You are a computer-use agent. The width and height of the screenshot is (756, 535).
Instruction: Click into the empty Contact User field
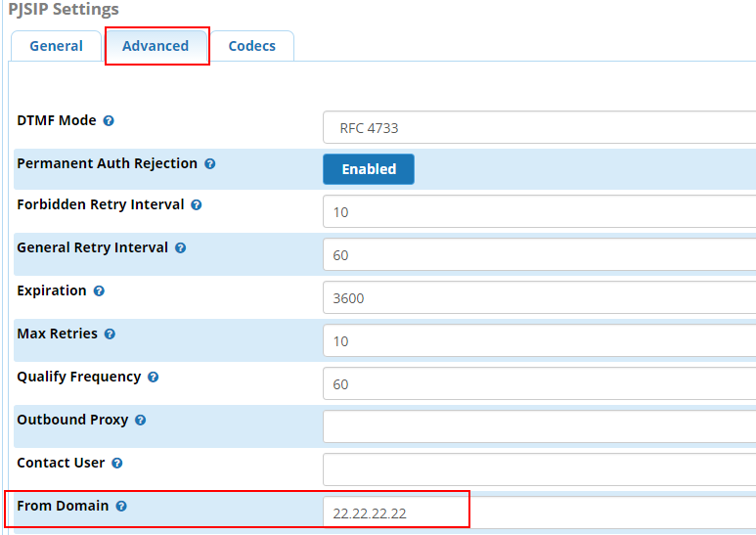click(538, 469)
